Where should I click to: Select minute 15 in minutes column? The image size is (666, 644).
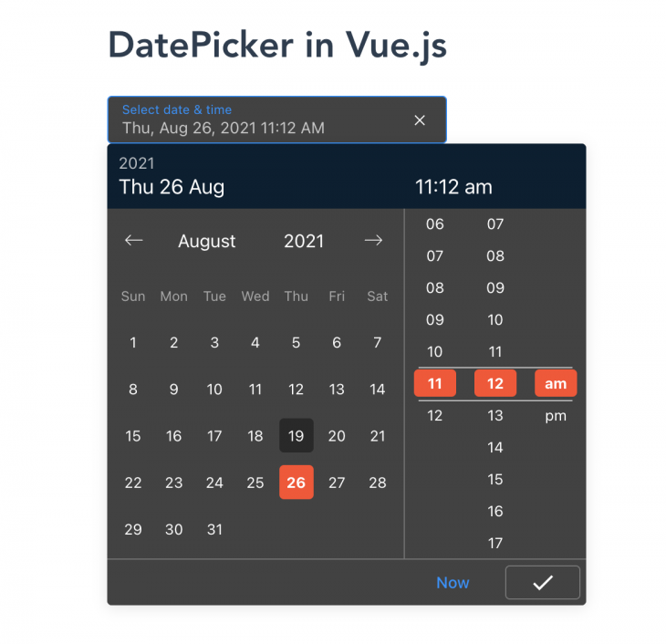point(495,479)
